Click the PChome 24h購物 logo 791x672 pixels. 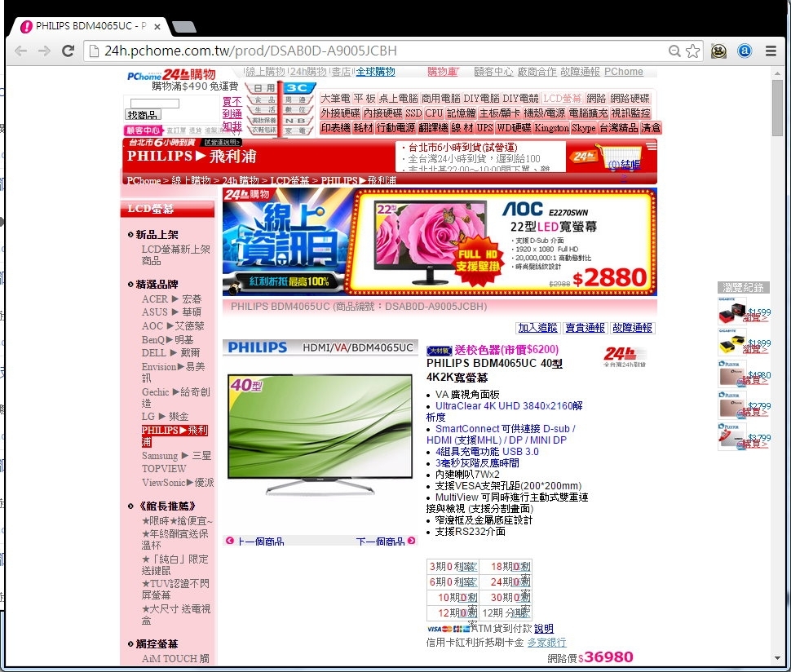[x=171, y=75]
